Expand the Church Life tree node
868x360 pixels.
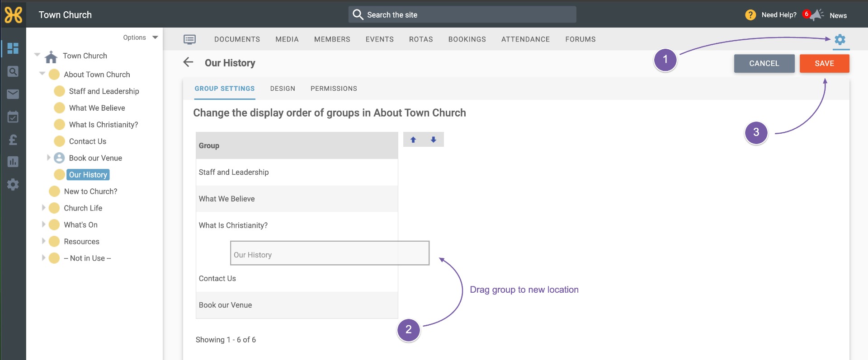coord(44,208)
